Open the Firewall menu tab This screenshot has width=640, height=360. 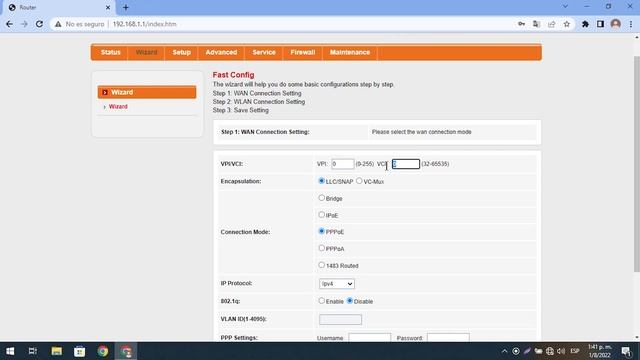tap(302, 52)
